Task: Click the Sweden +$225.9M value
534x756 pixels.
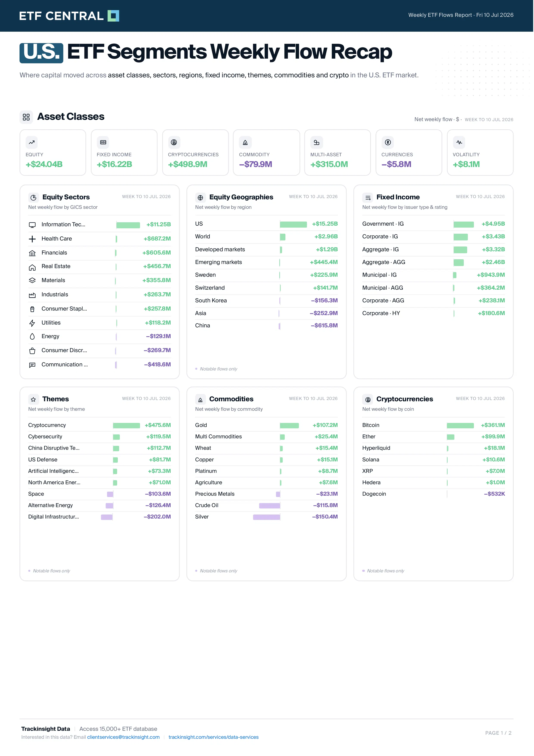Action: [x=324, y=275]
